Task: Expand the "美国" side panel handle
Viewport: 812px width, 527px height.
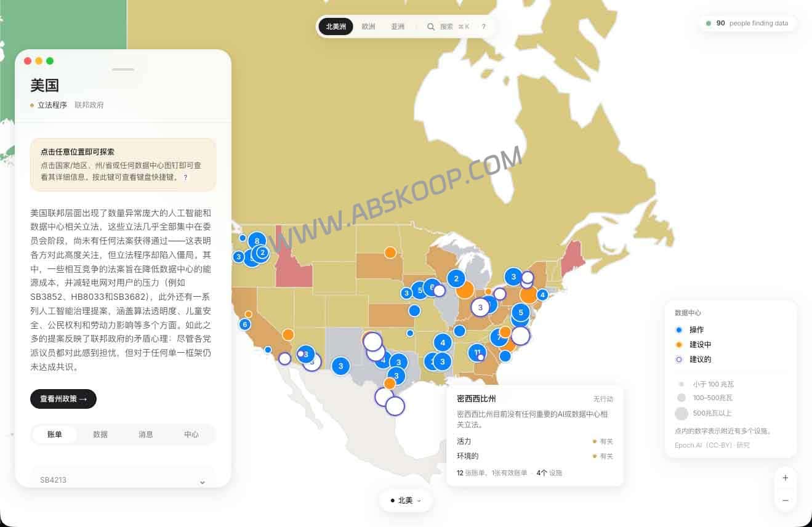Action: pos(123,70)
